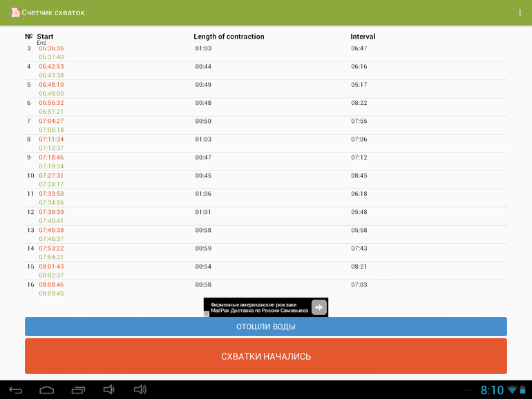Open the recent apps switcher

[78, 390]
